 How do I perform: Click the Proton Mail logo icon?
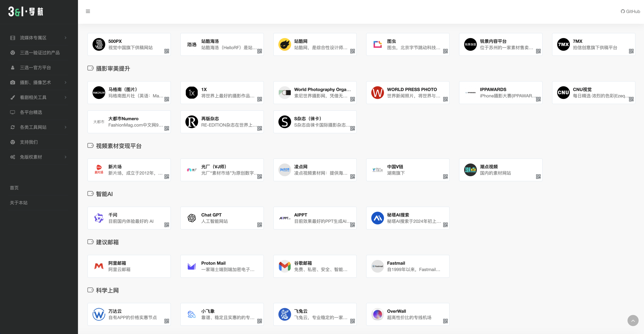point(192,266)
